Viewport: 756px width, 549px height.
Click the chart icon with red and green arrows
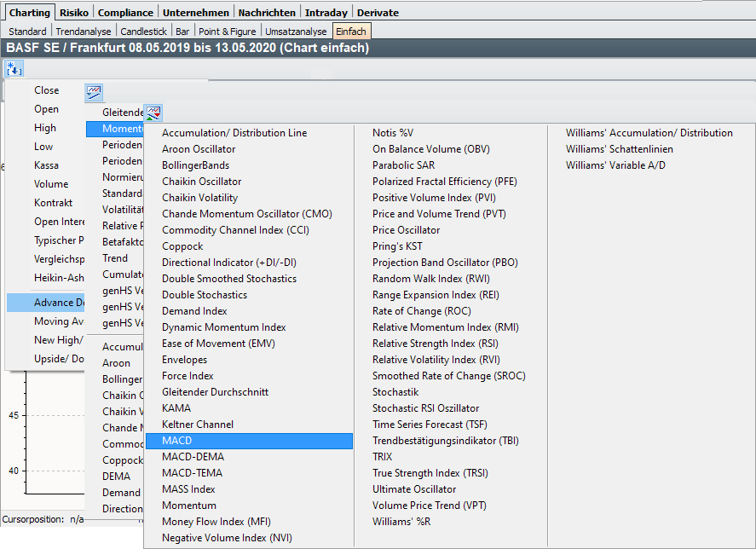coord(153,113)
